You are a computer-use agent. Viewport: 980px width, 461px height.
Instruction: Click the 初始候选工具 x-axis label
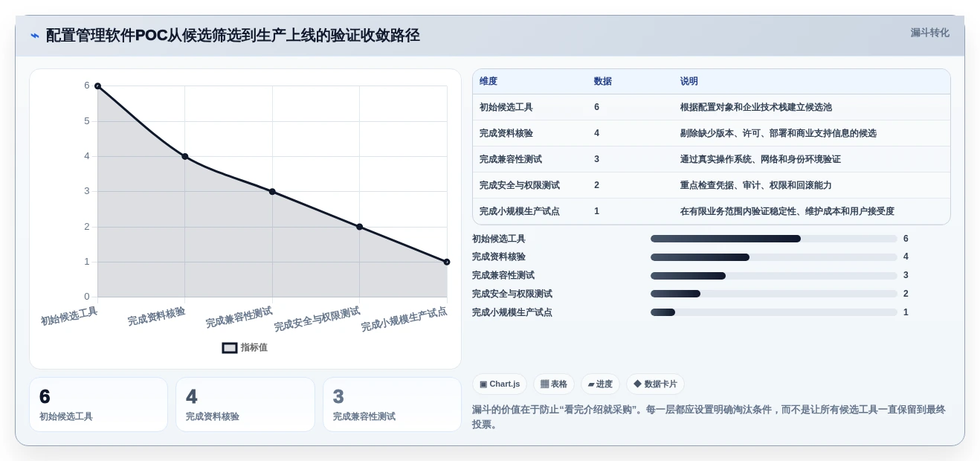[69, 316]
